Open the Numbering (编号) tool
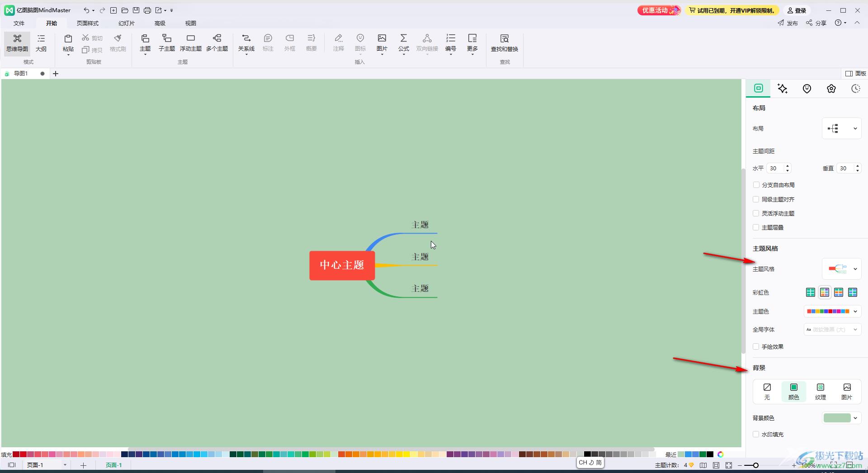Viewport: 868px width, 473px height. pos(451,43)
